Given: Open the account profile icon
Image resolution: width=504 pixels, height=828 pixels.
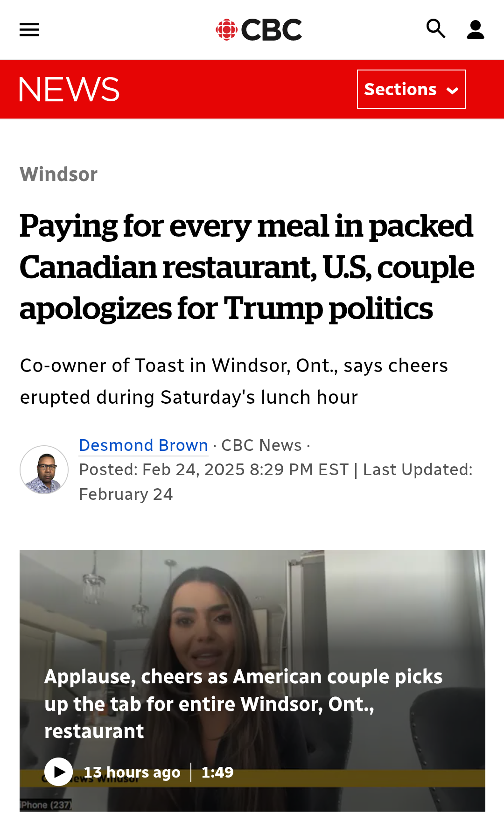Looking at the screenshot, I should pyautogui.click(x=476, y=30).
